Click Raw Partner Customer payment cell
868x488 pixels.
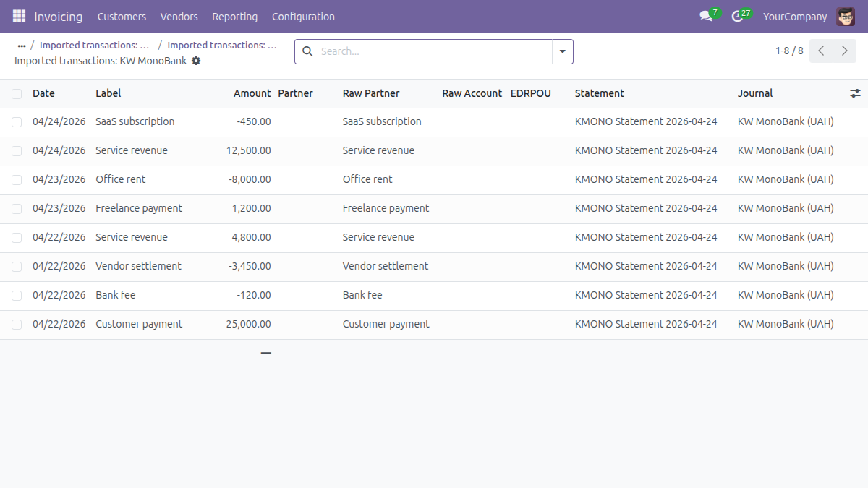[x=386, y=324]
